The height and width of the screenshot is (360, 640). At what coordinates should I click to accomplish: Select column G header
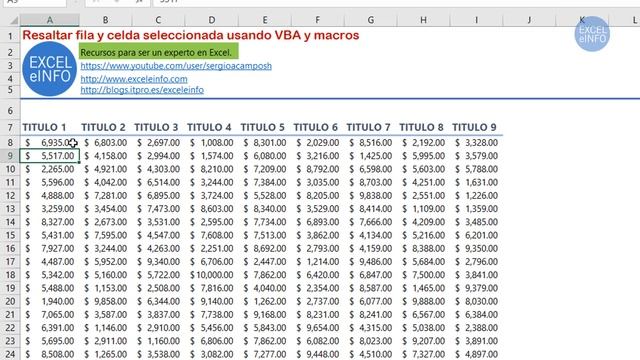click(x=371, y=20)
